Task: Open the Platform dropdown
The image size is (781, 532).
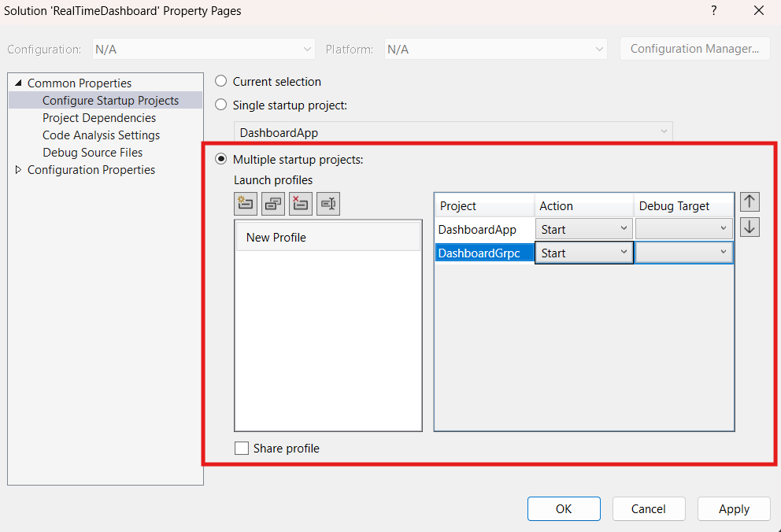Action: tap(601, 49)
